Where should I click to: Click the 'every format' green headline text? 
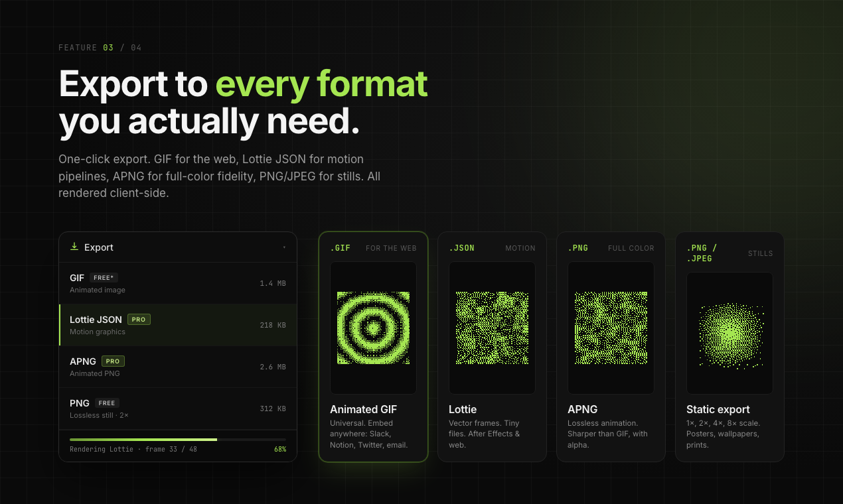[322, 84]
